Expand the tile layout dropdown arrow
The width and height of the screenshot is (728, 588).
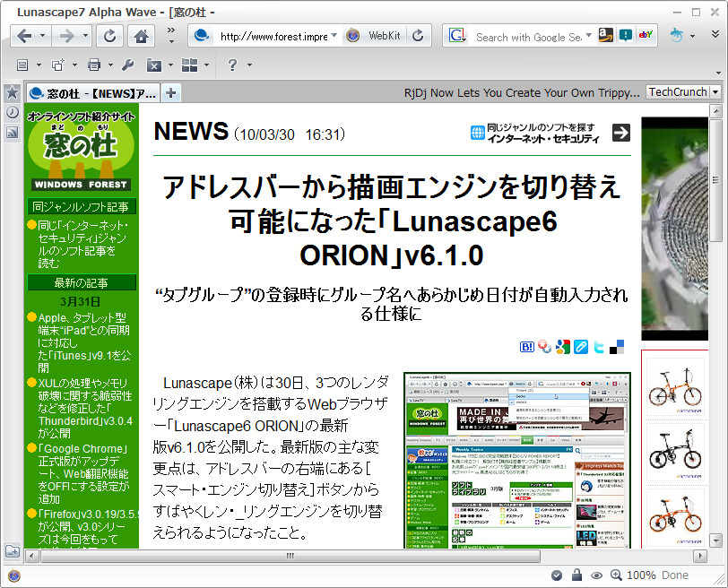click(x=206, y=65)
